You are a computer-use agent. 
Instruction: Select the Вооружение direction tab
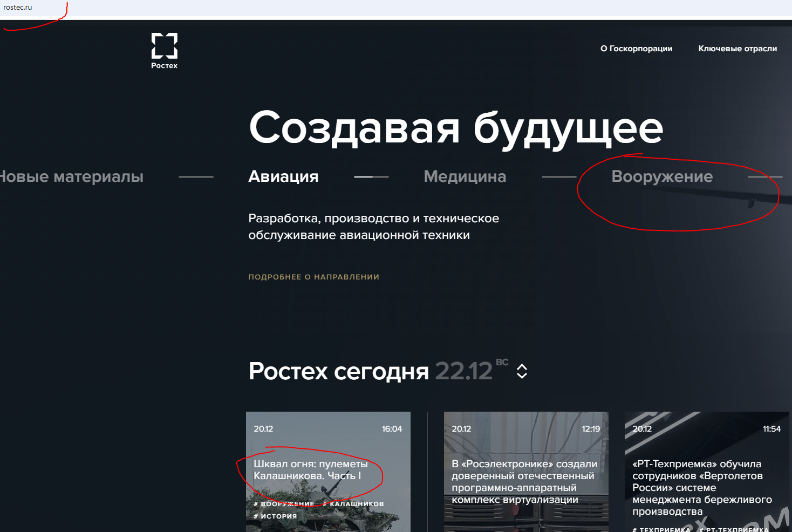click(x=662, y=176)
